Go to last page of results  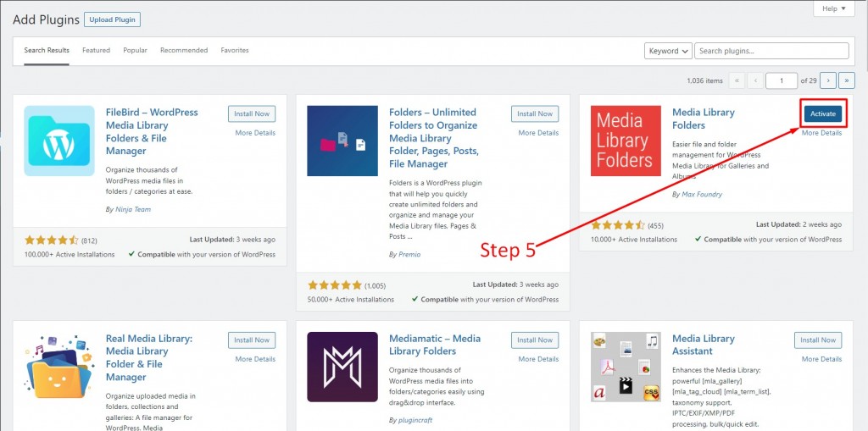pos(847,80)
